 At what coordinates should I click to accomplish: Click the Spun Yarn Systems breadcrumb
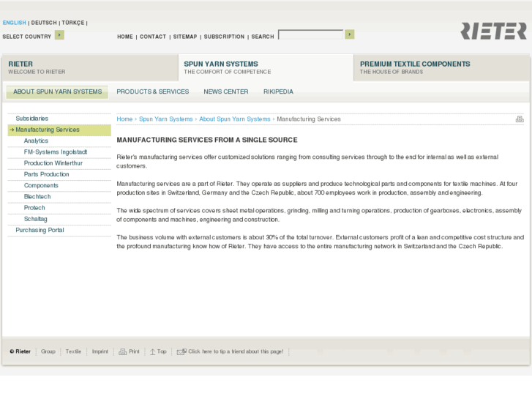pyautogui.click(x=166, y=119)
